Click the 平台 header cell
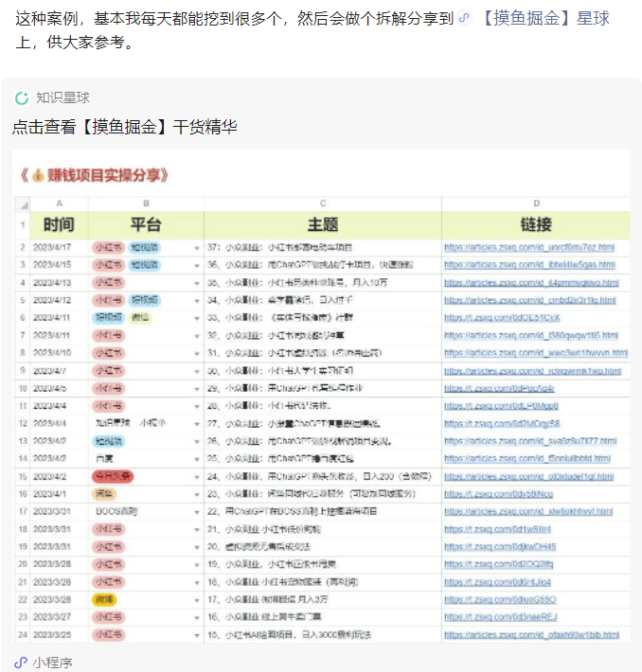This screenshot has height=672, width=642. click(146, 225)
